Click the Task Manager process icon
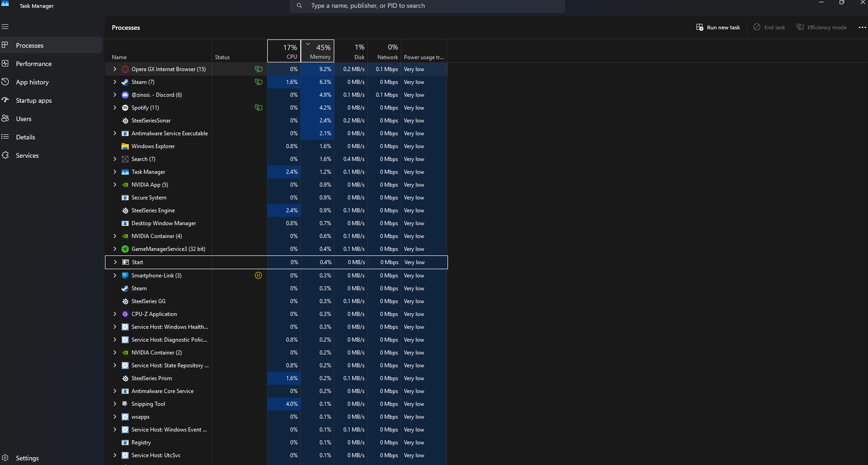The width and height of the screenshot is (868, 465). click(125, 172)
